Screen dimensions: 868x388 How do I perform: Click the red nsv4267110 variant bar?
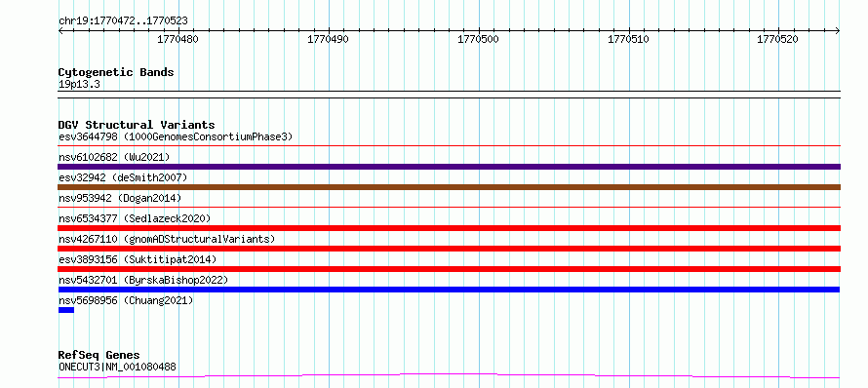pyautogui.click(x=450, y=249)
